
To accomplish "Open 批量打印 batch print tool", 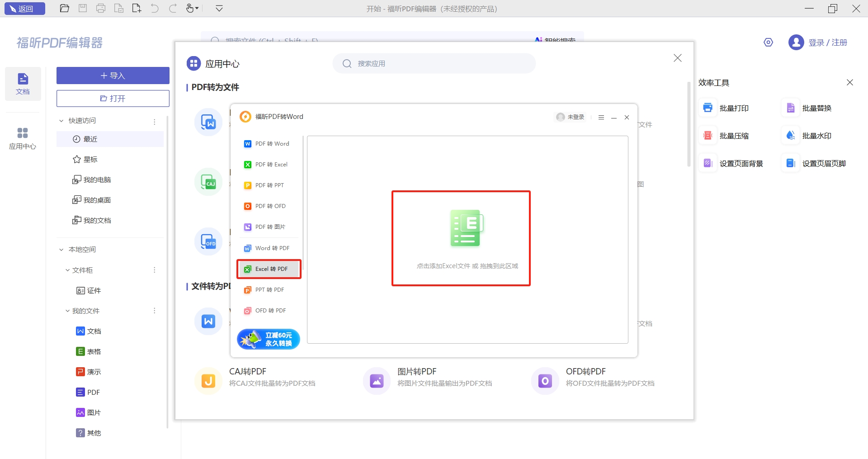I will coord(726,108).
